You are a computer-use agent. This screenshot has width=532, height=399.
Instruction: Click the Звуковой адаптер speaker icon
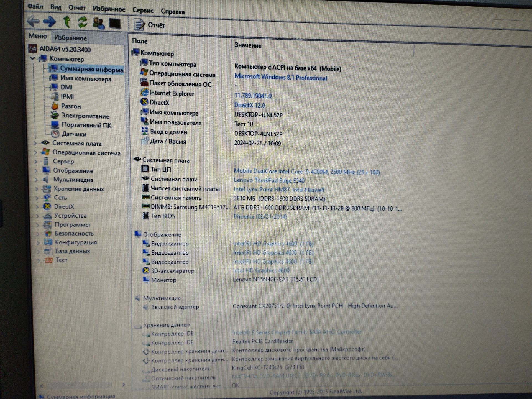pos(146,307)
